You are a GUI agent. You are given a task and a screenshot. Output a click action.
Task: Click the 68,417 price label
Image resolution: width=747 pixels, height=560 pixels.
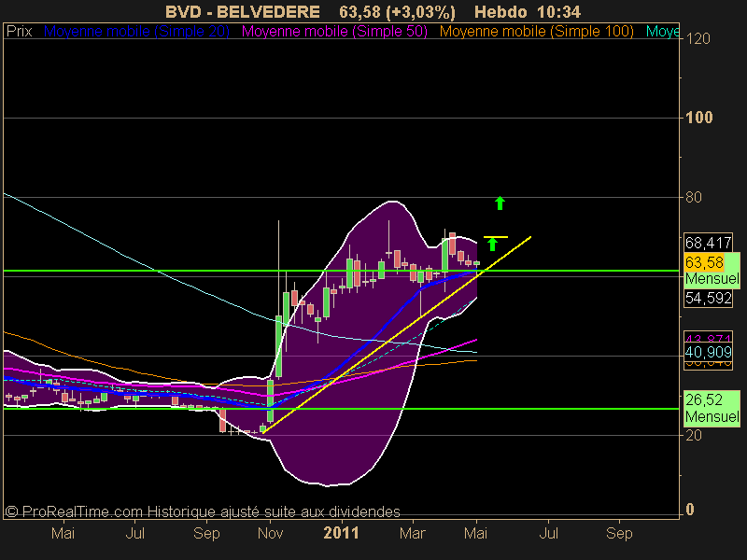(708, 243)
